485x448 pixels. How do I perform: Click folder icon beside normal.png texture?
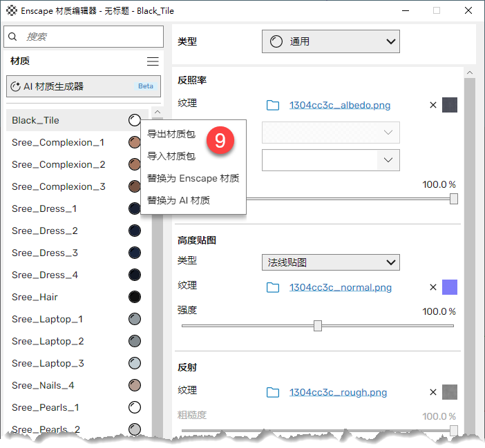coord(273,288)
